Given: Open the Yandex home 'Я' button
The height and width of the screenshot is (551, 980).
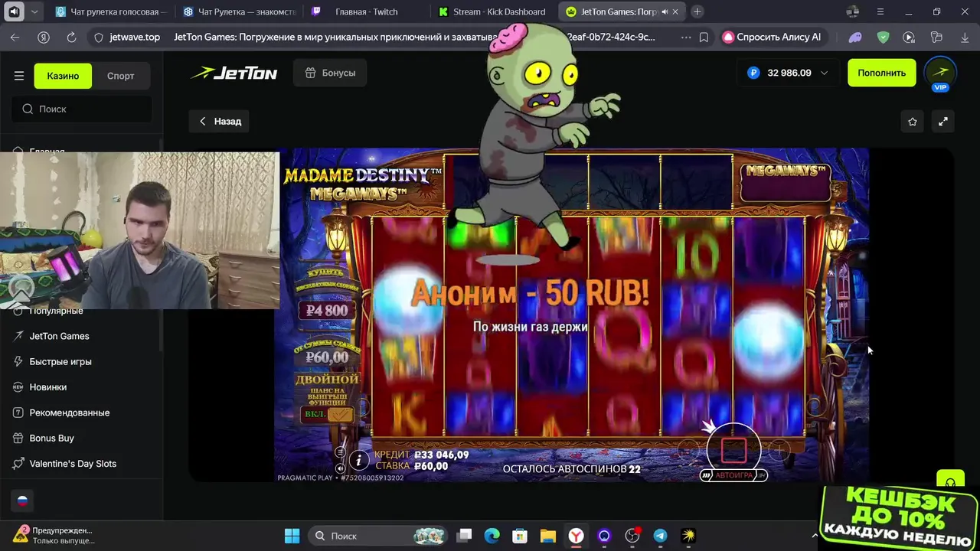Looking at the screenshot, I should 44,37.
